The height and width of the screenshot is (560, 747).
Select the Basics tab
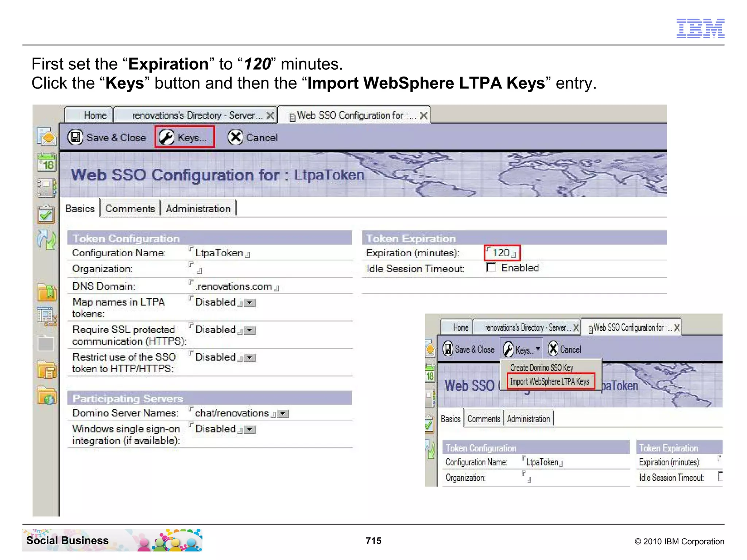80,209
